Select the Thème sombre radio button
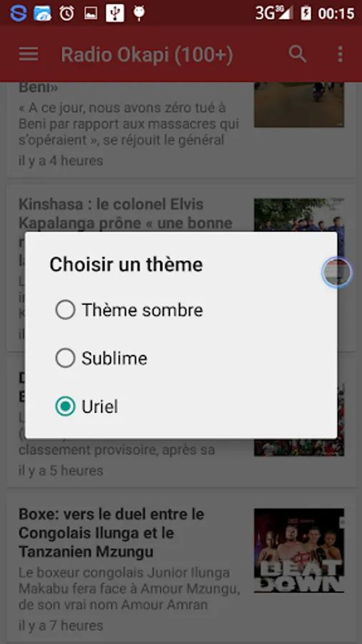This screenshot has height=644, width=362. [65, 310]
